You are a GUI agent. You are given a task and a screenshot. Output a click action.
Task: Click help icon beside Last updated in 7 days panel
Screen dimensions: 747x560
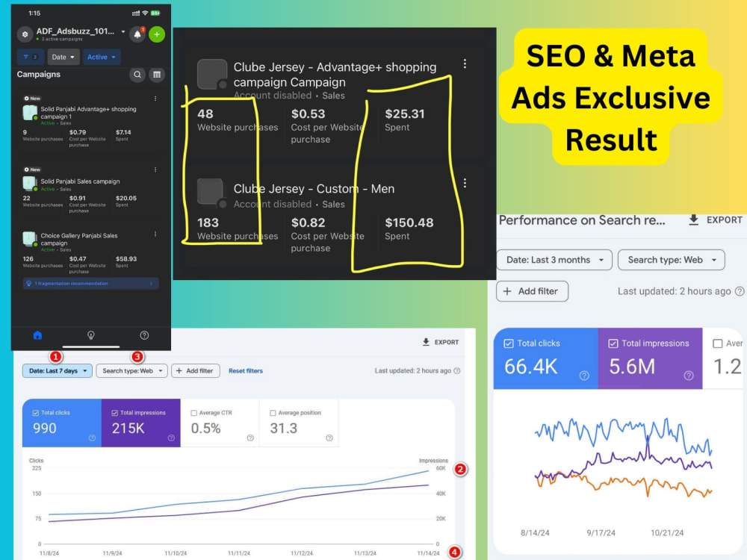click(x=457, y=370)
